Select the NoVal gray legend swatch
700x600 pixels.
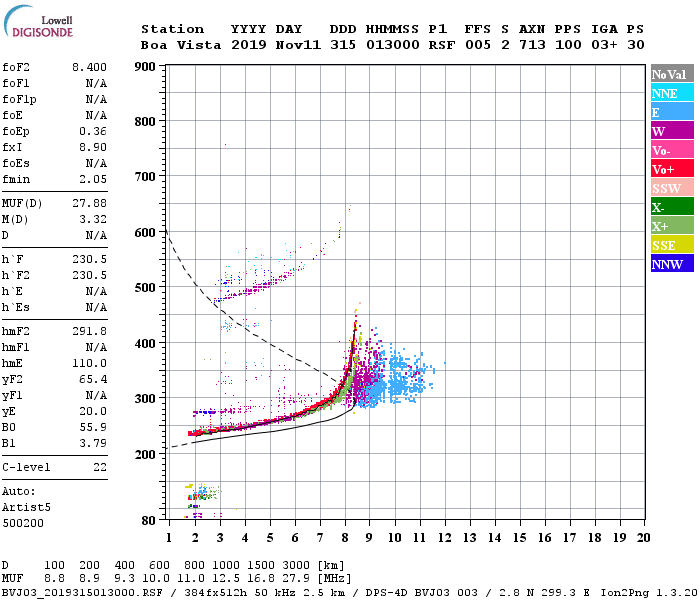point(672,74)
